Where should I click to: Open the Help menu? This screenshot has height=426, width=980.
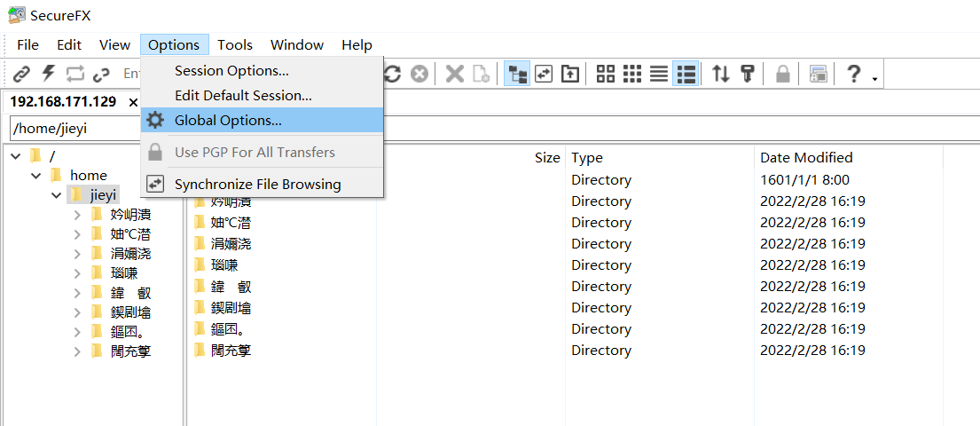[x=357, y=45]
